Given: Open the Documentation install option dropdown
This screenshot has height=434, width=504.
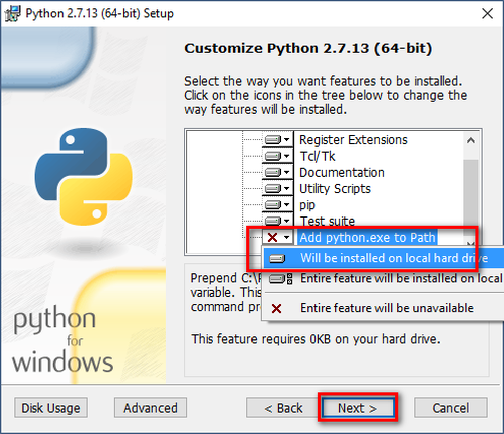Looking at the screenshot, I should 277,172.
